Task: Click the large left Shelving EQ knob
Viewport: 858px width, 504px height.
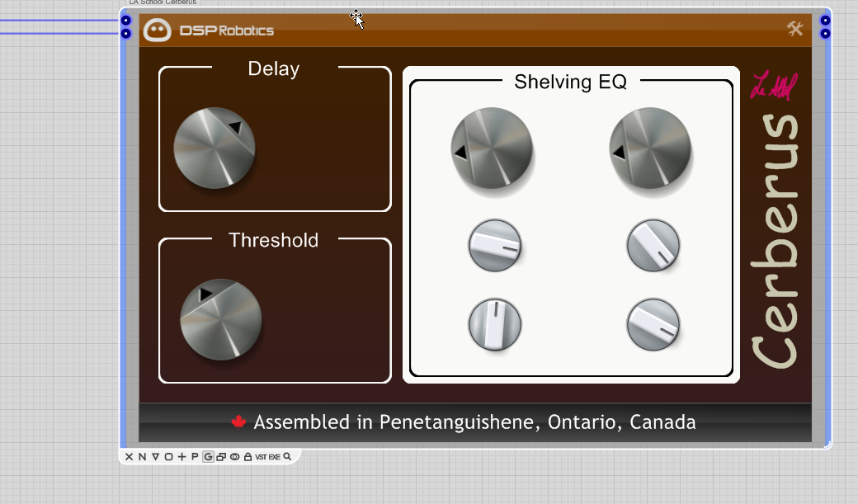Action: tap(492, 148)
